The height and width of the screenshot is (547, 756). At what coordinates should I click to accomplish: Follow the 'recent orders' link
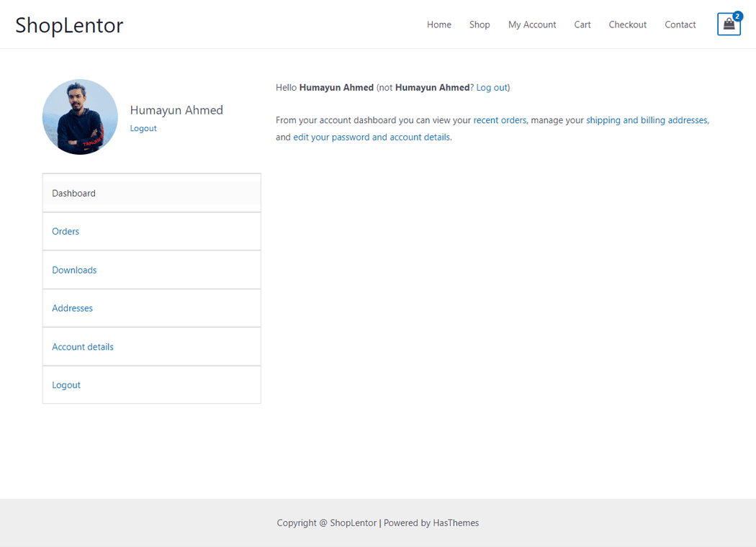pos(500,120)
